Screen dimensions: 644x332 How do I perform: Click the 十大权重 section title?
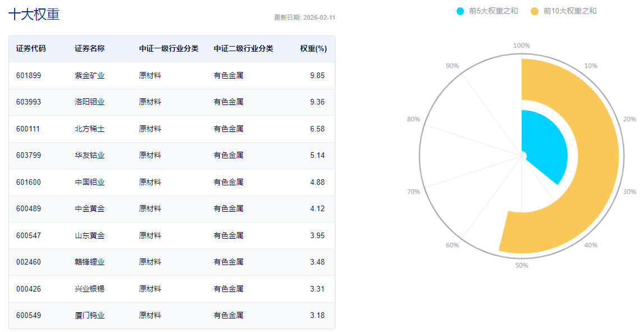[x=34, y=15]
